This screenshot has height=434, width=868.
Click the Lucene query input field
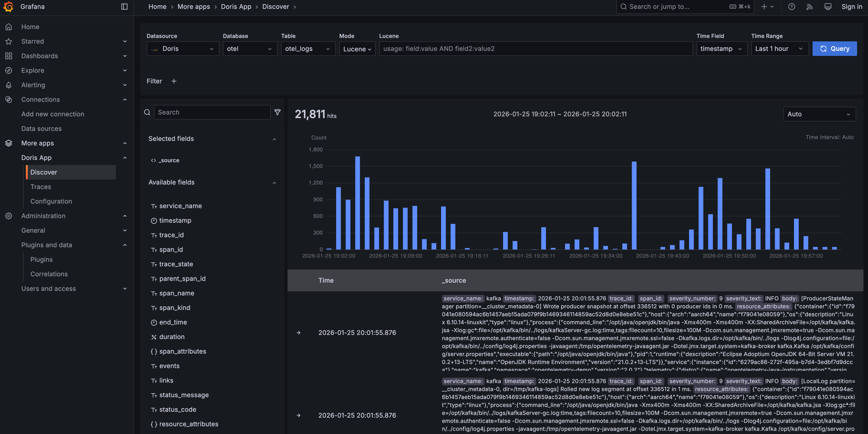[536, 49]
